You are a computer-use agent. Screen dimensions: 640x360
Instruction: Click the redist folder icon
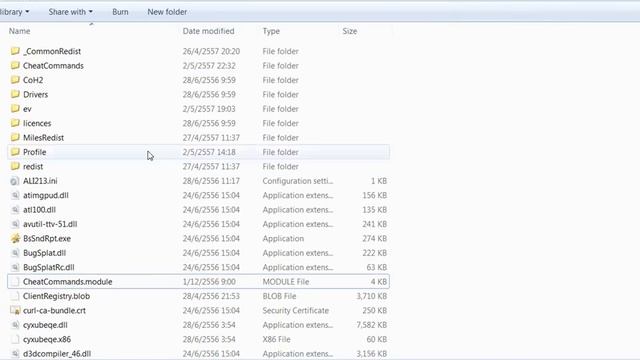(15, 166)
